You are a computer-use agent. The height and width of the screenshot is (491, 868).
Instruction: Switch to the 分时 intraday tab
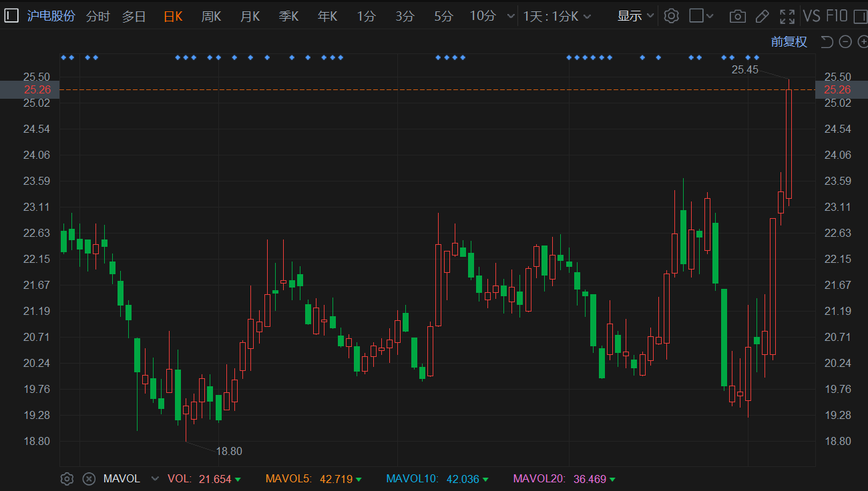(97, 16)
